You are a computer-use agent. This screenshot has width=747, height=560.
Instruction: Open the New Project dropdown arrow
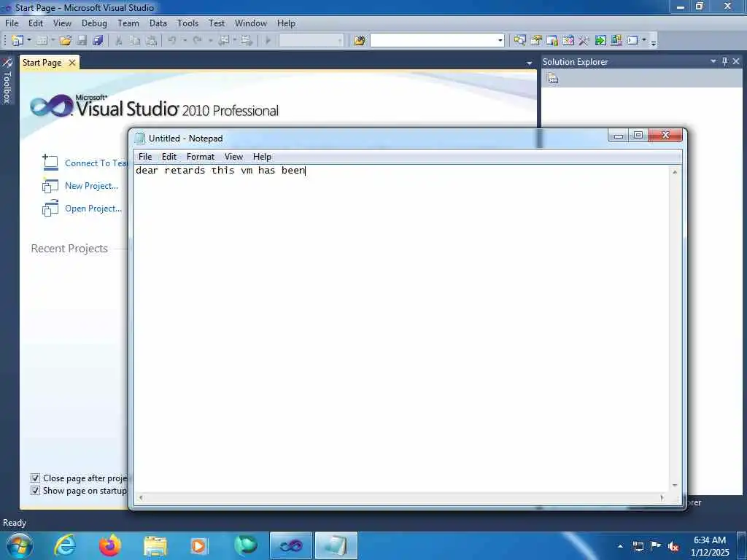pyautogui.click(x=28, y=41)
